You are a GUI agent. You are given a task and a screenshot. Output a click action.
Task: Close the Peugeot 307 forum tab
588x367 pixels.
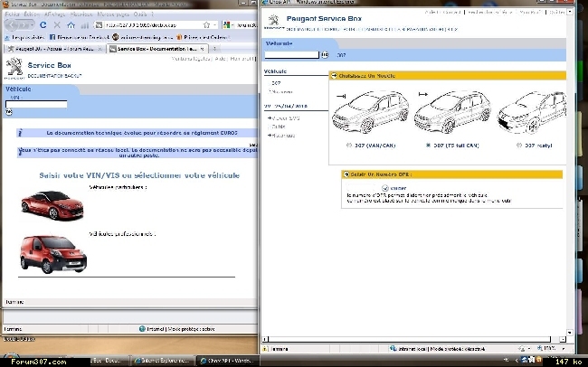point(100,49)
